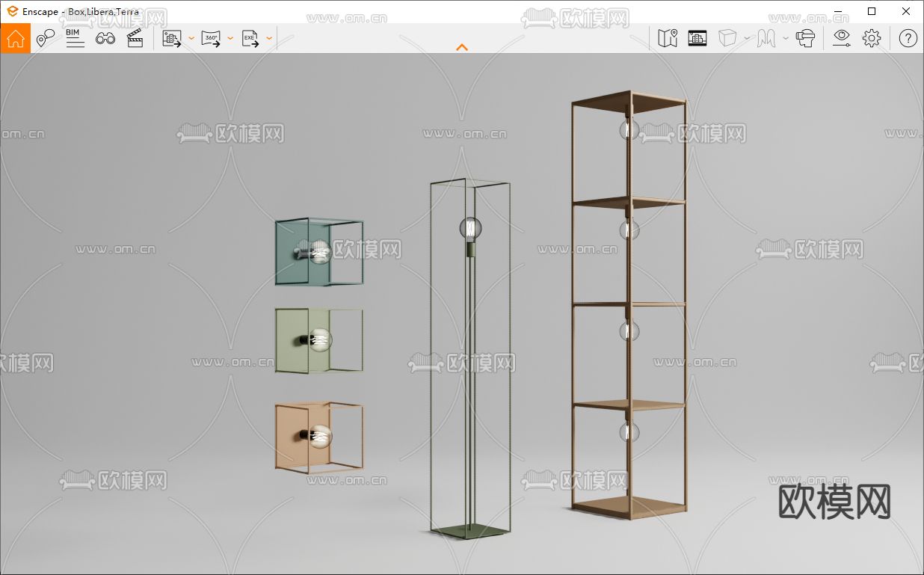Toggle the BIM information panel

[75, 38]
